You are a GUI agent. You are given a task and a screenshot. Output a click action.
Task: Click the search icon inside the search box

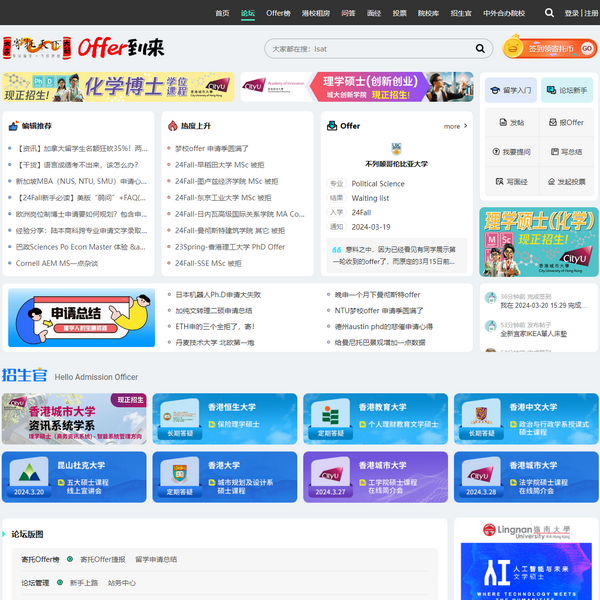point(479,48)
